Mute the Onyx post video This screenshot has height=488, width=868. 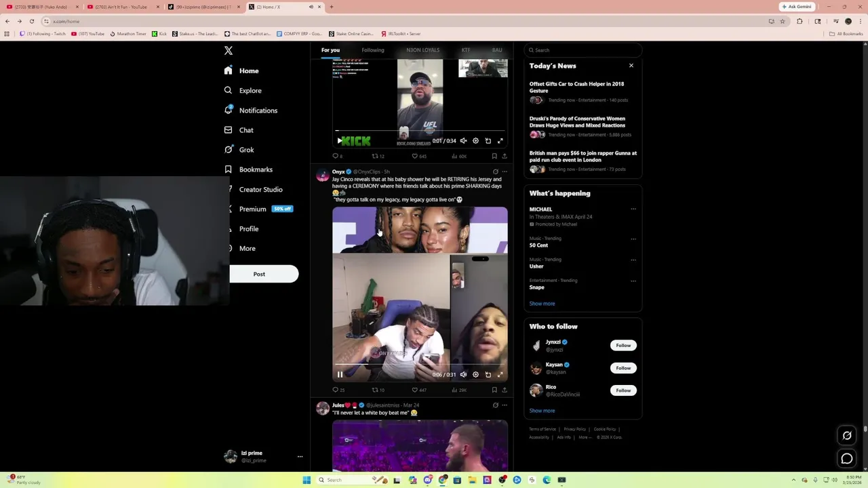tap(463, 374)
